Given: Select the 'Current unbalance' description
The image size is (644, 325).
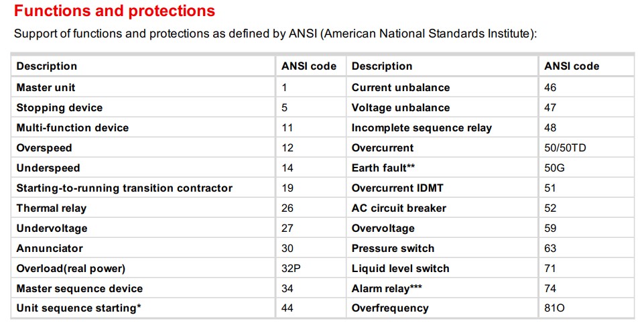Looking at the screenshot, I should (401, 88).
